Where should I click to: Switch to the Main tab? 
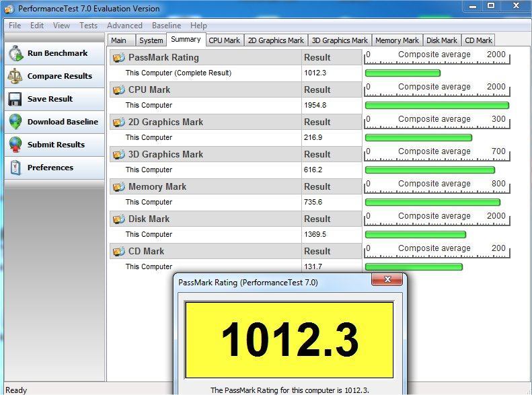click(121, 40)
